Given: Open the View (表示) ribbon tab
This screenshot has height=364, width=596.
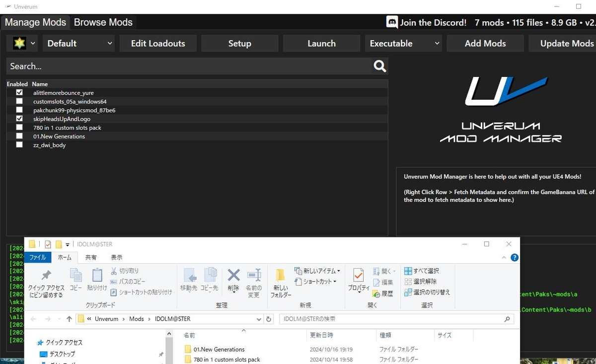Looking at the screenshot, I should (116, 257).
